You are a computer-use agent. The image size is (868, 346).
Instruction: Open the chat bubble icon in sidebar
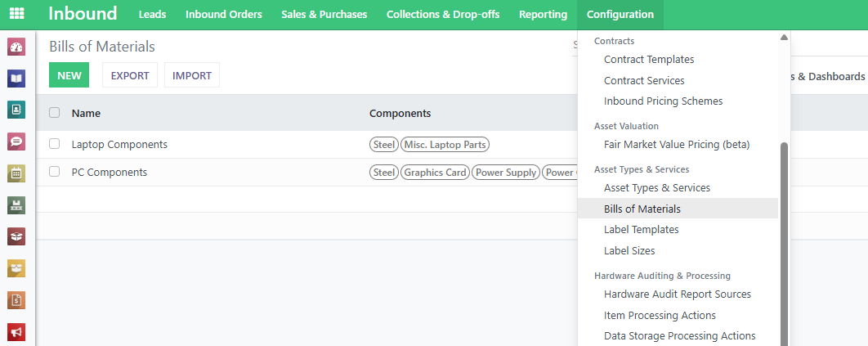click(16, 142)
